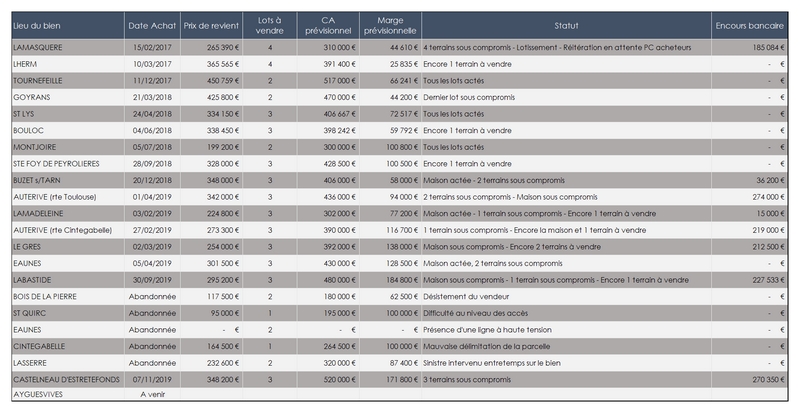Click the 44 610 € margin cell

[x=390, y=47]
